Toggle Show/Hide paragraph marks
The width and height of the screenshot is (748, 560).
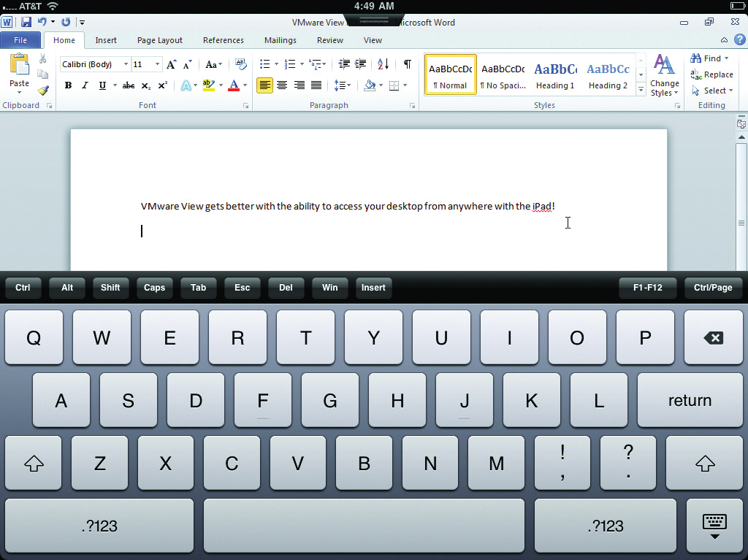pos(407,64)
